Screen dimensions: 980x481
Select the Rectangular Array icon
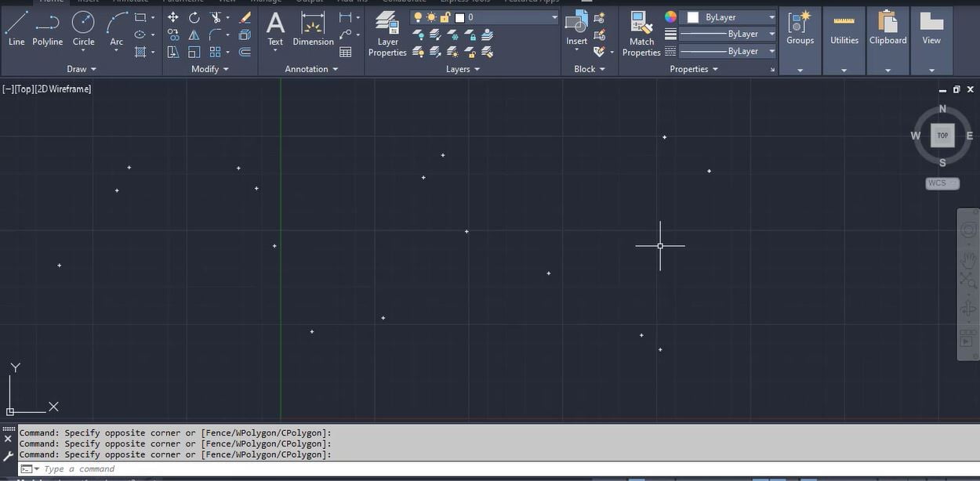pos(216,52)
